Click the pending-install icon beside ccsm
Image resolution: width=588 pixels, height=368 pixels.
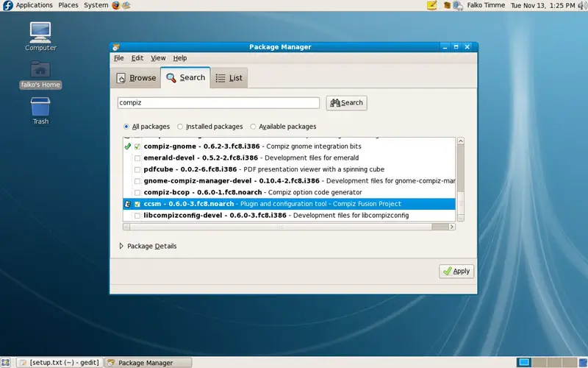tap(127, 204)
